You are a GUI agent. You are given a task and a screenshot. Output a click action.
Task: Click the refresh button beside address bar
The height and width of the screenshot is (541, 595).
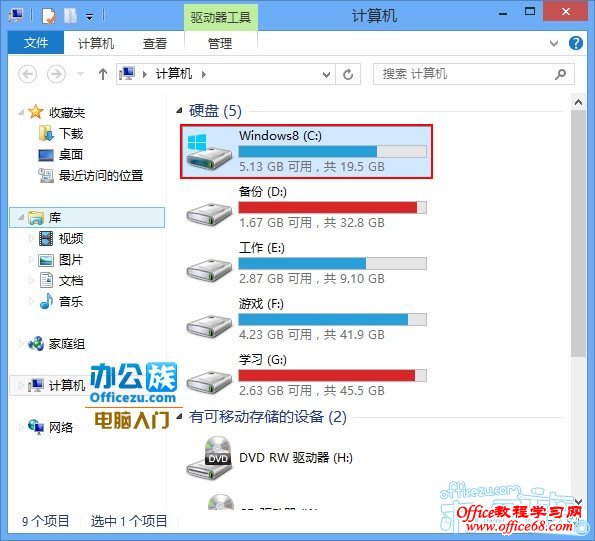tap(348, 74)
